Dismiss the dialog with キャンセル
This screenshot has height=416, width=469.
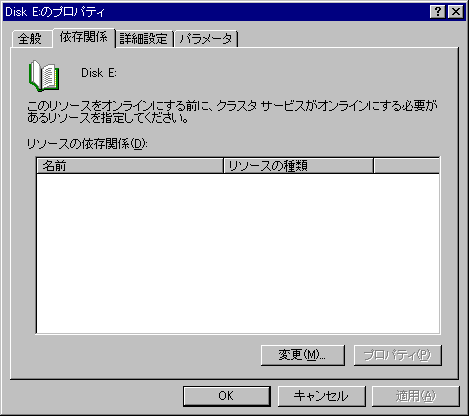coord(321,396)
